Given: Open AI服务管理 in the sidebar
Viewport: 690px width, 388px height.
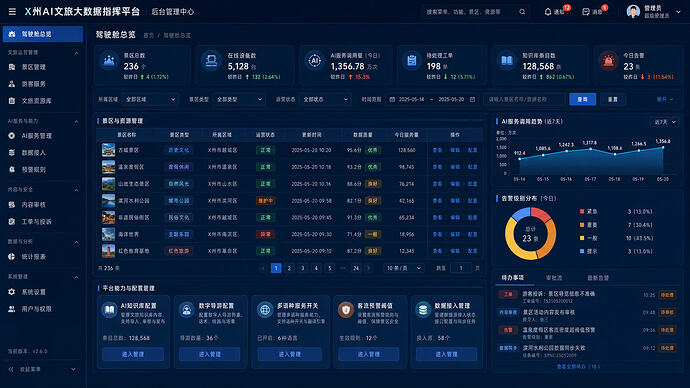Looking at the screenshot, I should (37, 136).
